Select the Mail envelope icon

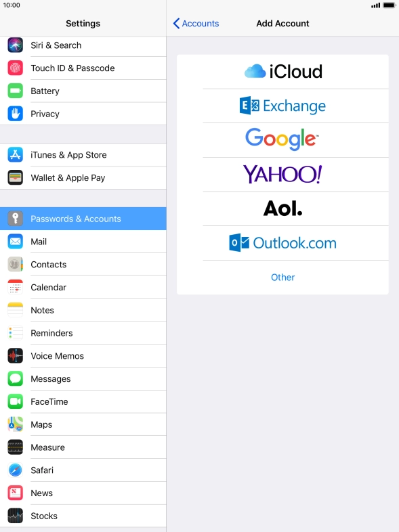tap(16, 242)
